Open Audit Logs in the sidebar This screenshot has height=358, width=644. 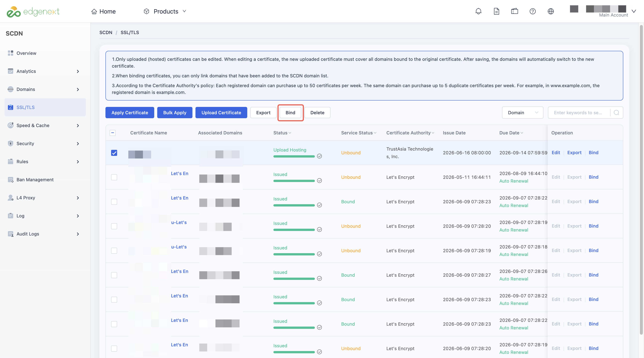45,234
